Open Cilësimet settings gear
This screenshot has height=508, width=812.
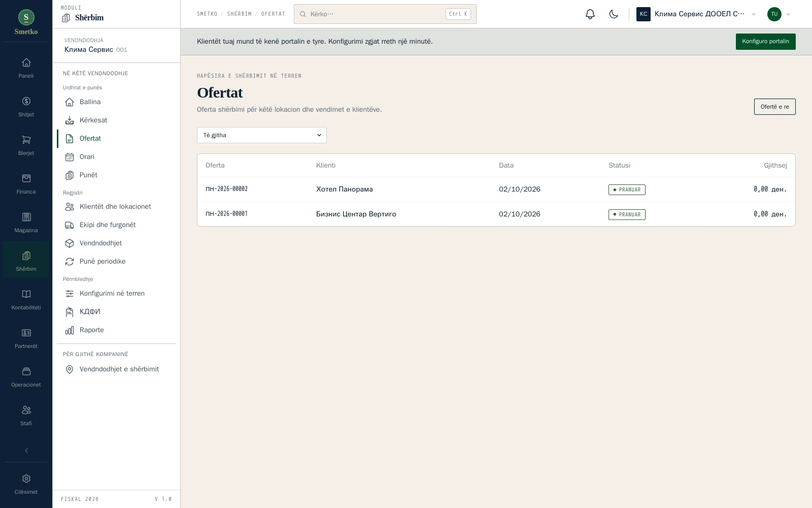(26, 484)
